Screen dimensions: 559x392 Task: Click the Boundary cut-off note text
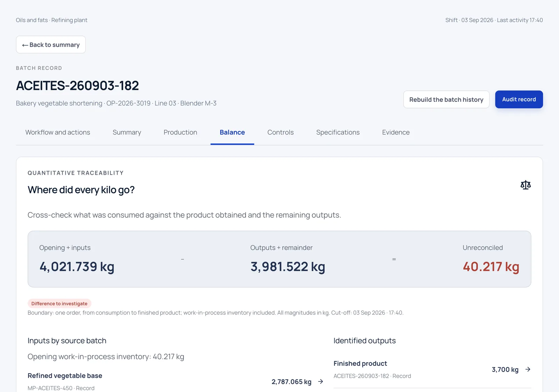216,313
